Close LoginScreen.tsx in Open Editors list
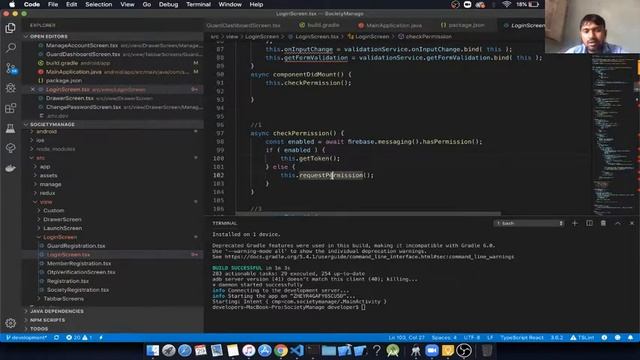 coord(33,89)
